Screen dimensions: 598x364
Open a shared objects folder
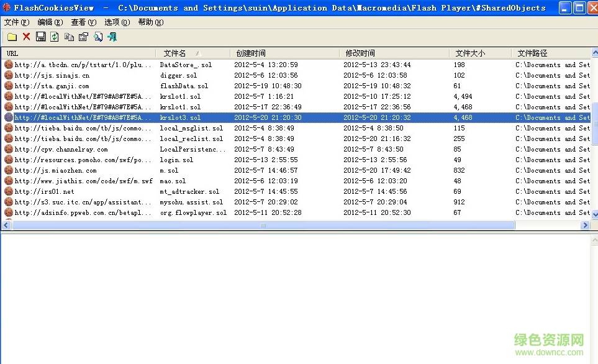pyautogui.click(x=11, y=37)
